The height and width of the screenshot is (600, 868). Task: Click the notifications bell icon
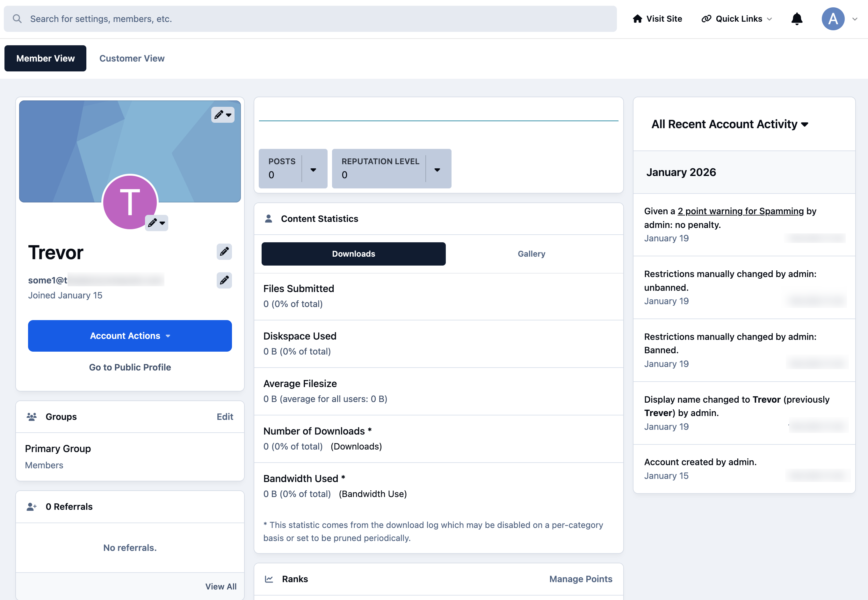coord(797,19)
